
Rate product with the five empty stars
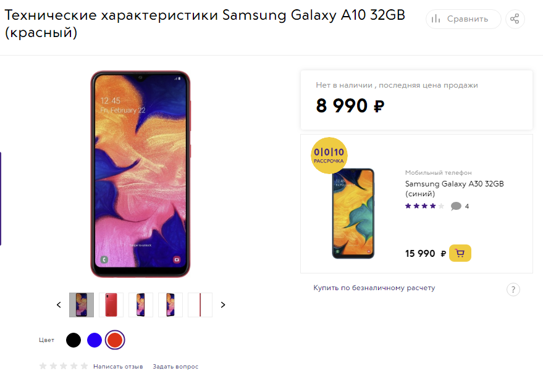tap(64, 366)
